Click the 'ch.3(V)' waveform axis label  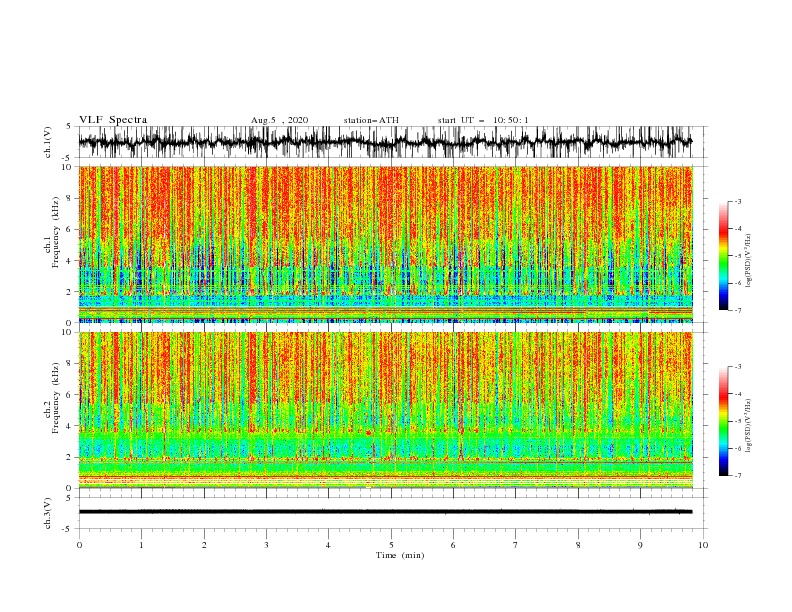click(x=48, y=513)
